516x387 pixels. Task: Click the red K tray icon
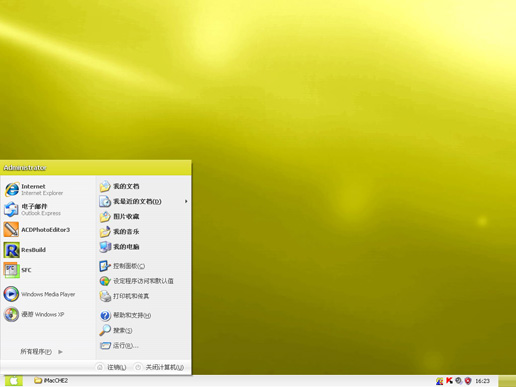449,380
